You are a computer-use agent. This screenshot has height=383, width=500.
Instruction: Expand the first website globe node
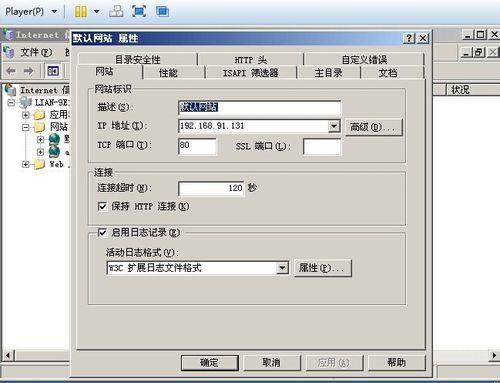40,139
